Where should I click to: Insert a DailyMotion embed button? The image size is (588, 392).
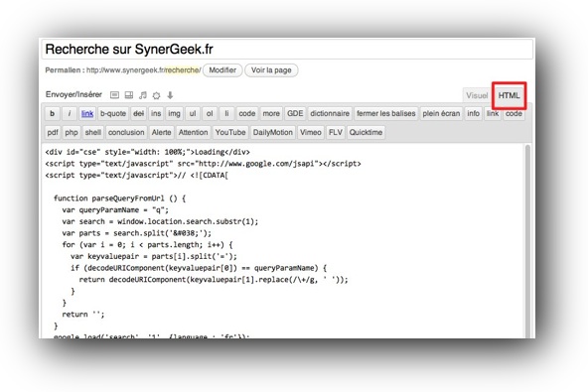(x=272, y=132)
